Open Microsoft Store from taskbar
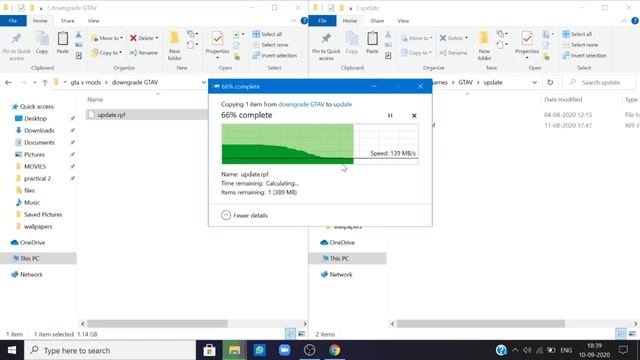640x360 pixels. click(209, 350)
